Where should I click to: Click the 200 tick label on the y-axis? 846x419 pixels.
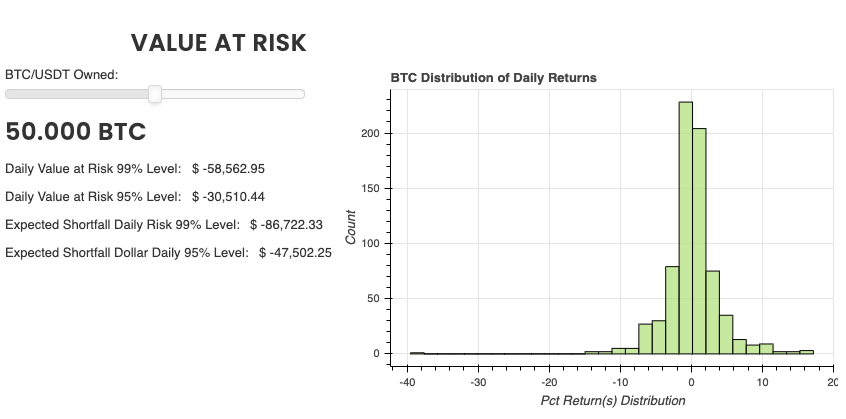(x=369, y=133)
